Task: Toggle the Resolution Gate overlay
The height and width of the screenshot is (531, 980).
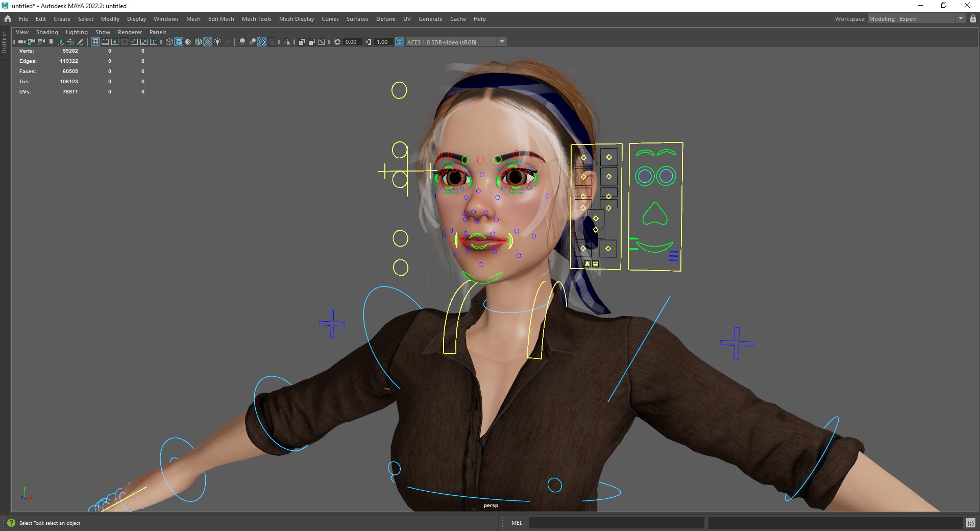Action: pyautogui.click(x=115, y=42)
